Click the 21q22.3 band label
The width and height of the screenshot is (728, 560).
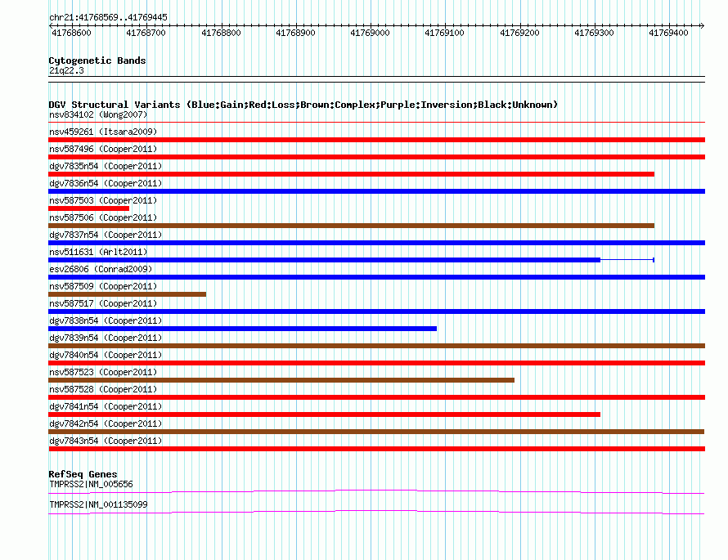point(66,70)
